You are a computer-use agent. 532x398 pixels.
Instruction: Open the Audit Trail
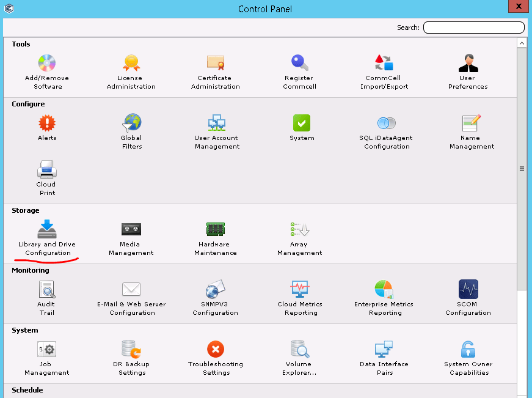point(46,298)
